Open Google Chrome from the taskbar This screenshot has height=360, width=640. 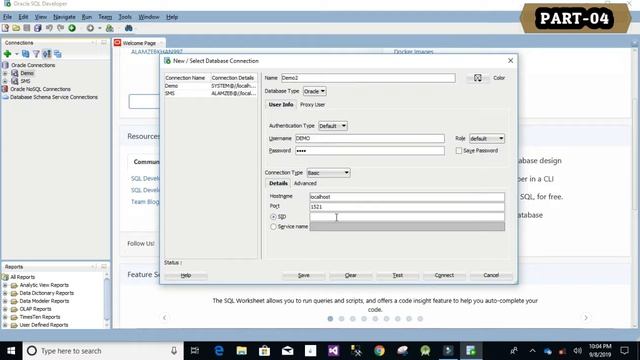click(x=379, y=351)
